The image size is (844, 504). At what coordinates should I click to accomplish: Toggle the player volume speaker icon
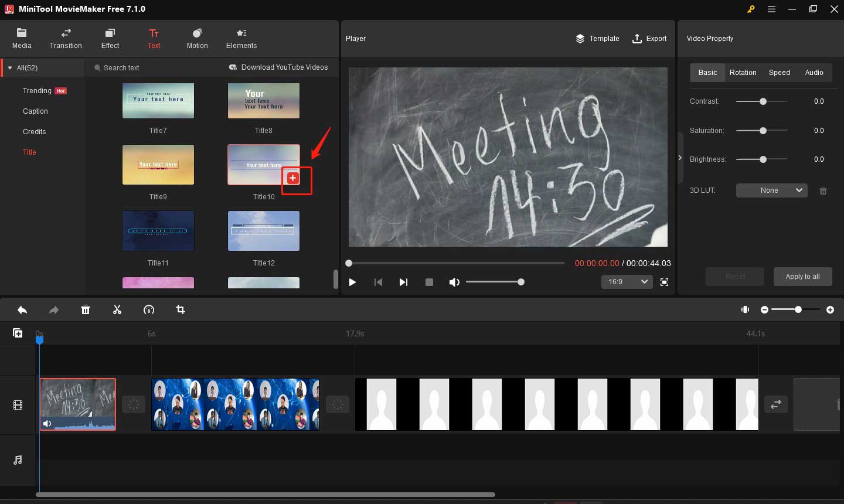tap(454, 282)
